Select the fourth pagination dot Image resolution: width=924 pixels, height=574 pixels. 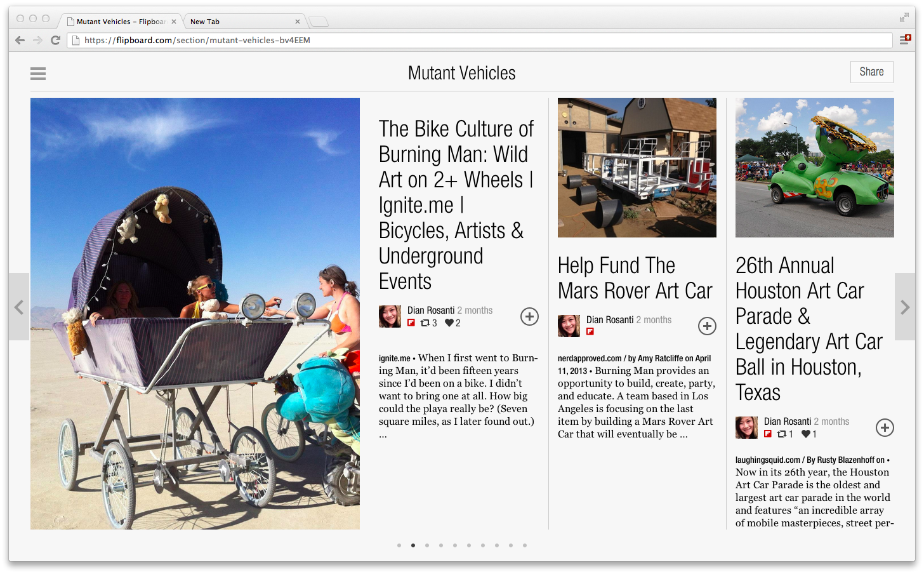441,545
